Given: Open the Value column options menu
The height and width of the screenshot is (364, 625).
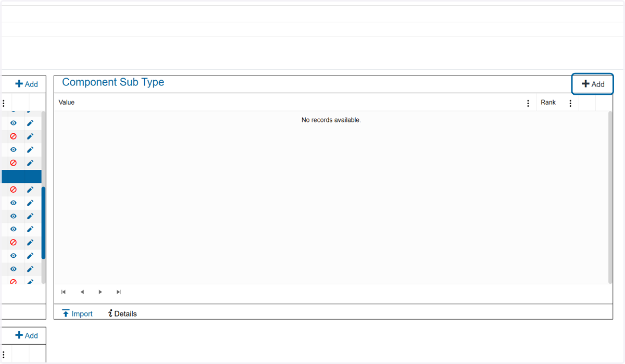Looking at the screenshot, I should coord(528,103).
